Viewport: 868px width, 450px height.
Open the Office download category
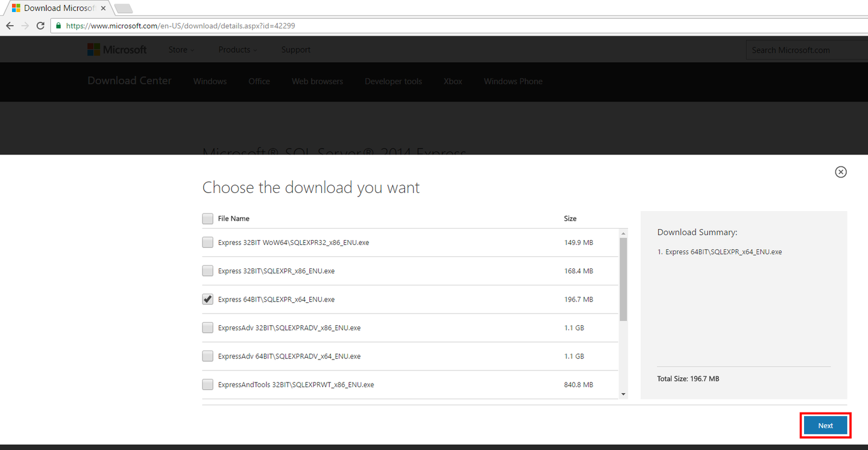coord(259,81)
